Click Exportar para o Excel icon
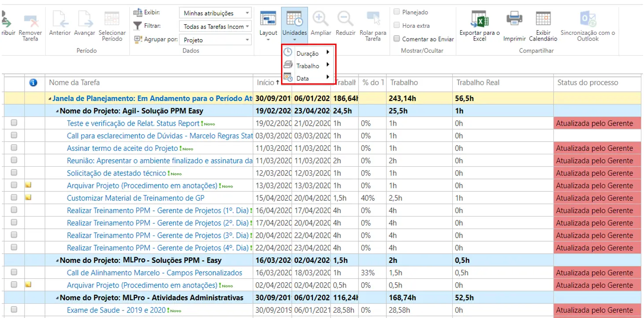 pos(479,19)
